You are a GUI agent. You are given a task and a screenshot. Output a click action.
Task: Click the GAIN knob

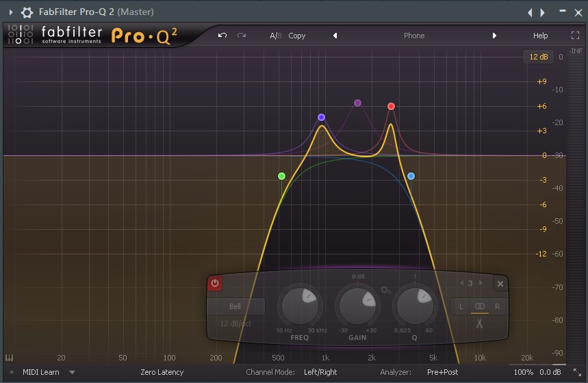pyautogui.click(x=357, y=306)
